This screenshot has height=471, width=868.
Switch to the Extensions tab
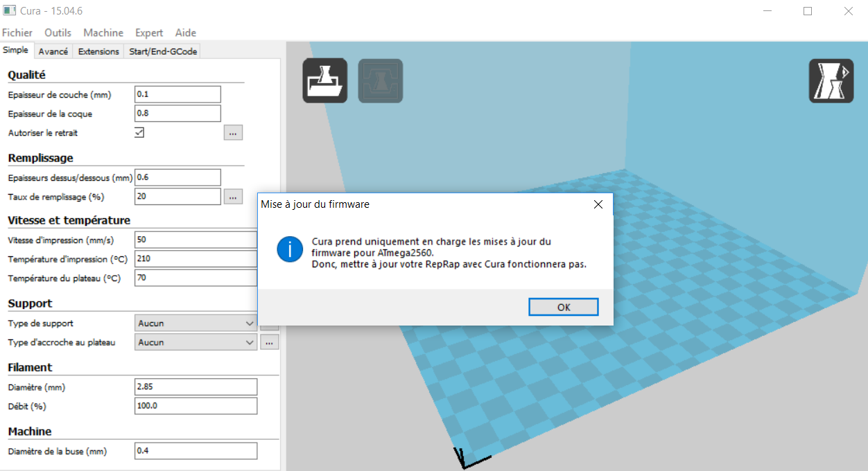pos(98,51)
